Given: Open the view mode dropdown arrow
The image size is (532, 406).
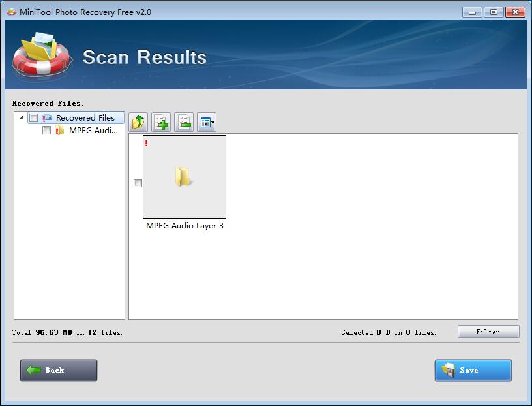Looking at the screenshot, I should pos(213,123).
